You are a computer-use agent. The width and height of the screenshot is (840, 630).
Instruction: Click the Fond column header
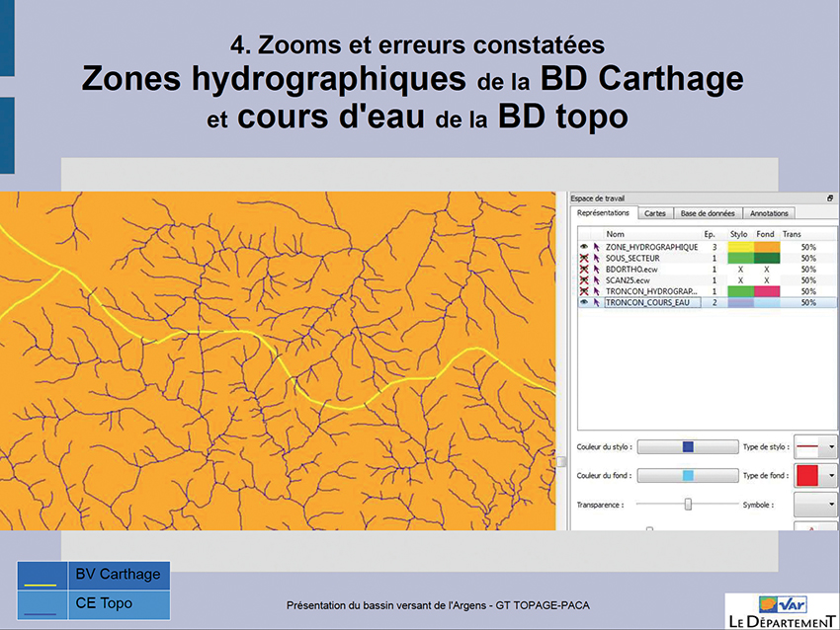click(766, 234)
